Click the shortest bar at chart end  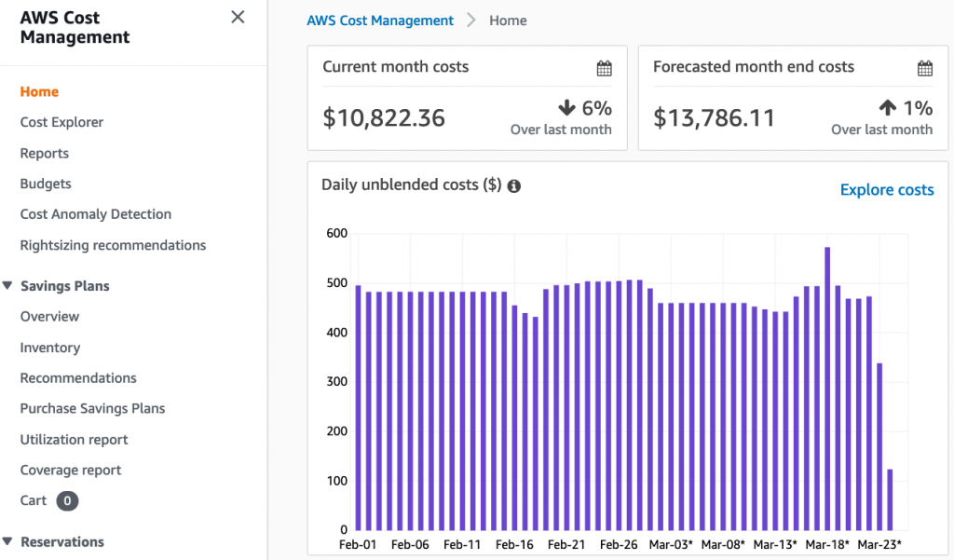point(890,499)
